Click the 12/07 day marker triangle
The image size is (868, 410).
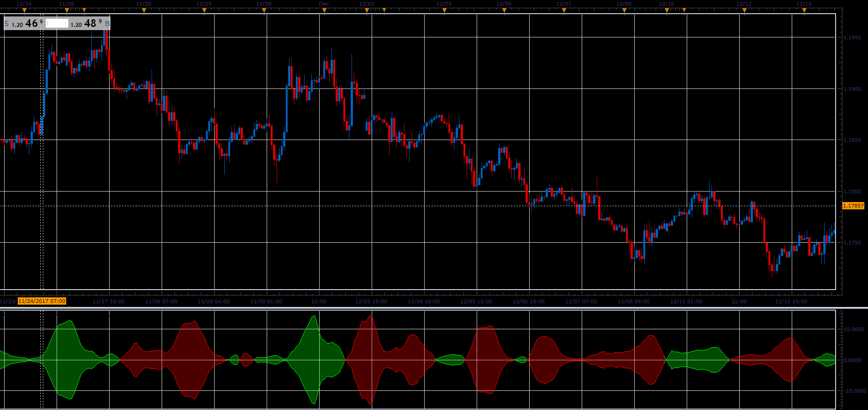[564, 10]
